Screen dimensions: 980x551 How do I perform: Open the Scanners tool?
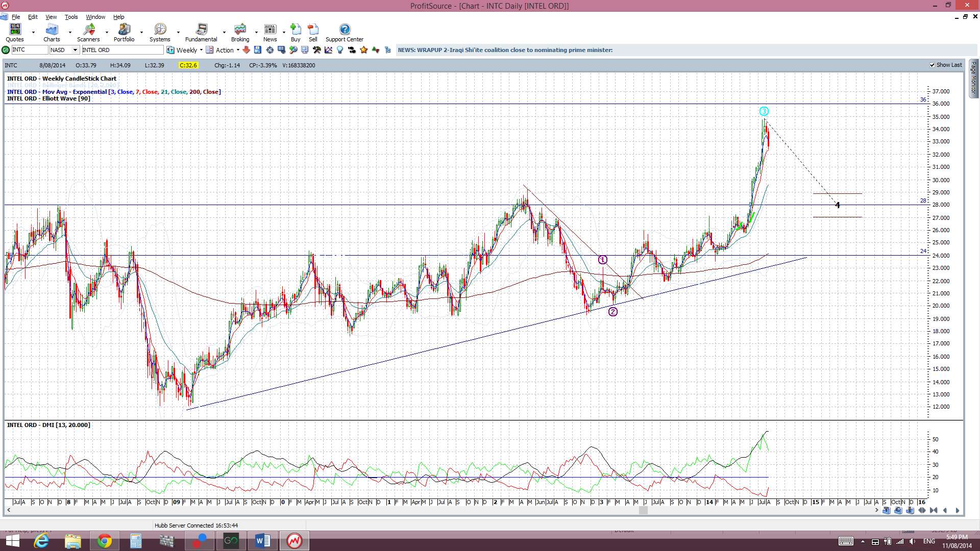(88, 33)
